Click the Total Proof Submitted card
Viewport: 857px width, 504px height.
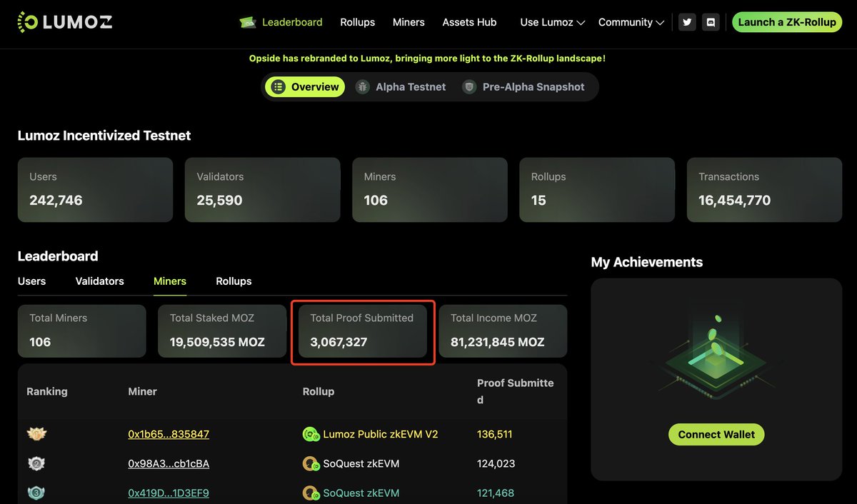(x=363, y=331)
